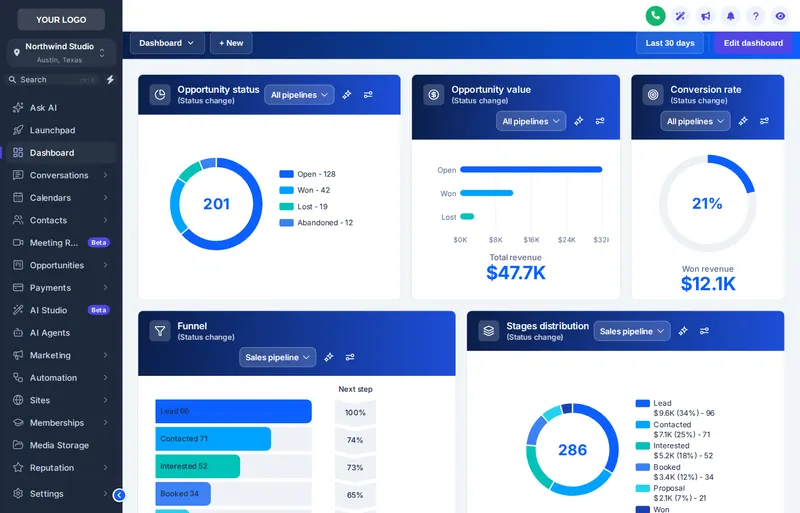Open filter settings on Stages distribution card
The image size is (800, 513).
tap(705, 331)
